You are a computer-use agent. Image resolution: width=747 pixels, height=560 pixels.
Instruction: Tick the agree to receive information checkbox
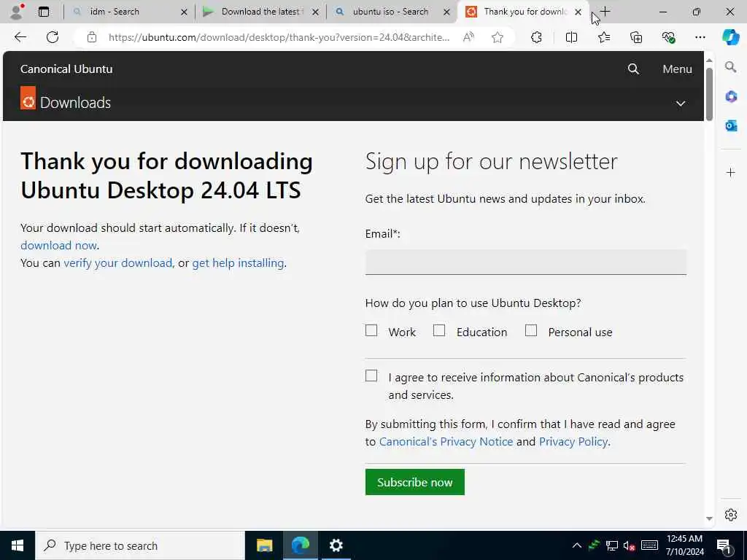point(371,376)
